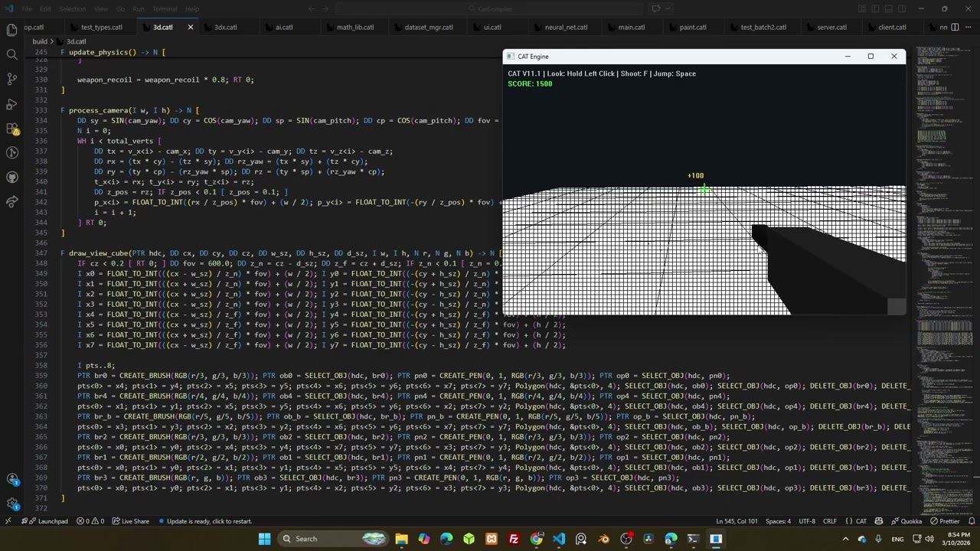This screenshot has height=551, width=980.
Task: Open the Manage gear in activity bar
Action: click(11, 504)
